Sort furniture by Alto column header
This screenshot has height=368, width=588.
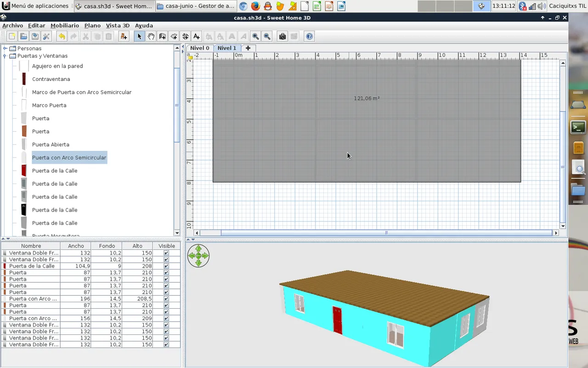click(137, 246)
